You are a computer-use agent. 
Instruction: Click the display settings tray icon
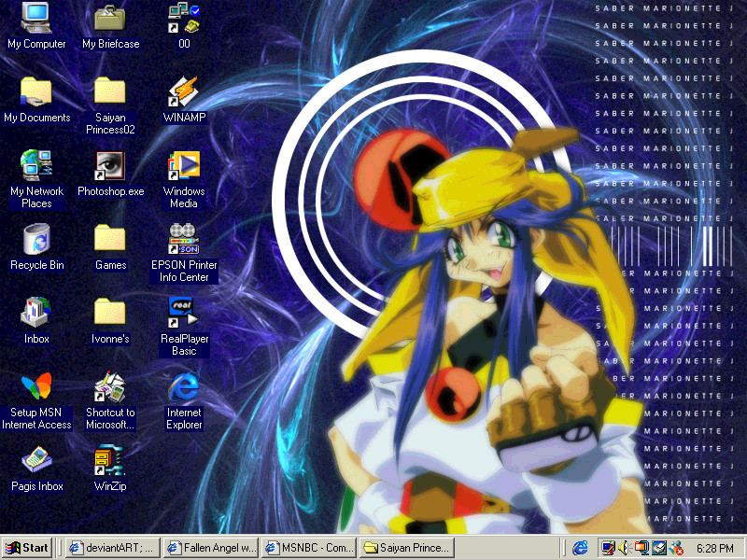608,548
